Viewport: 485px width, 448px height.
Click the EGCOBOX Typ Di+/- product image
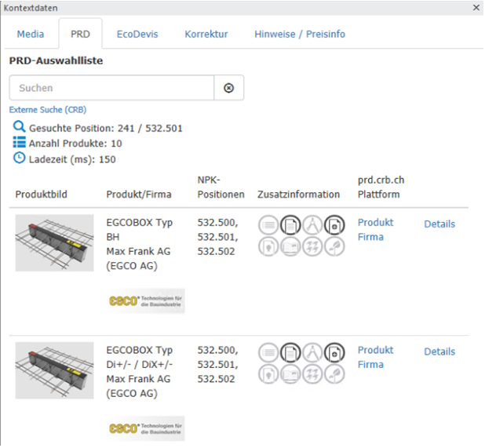point(54,370)
